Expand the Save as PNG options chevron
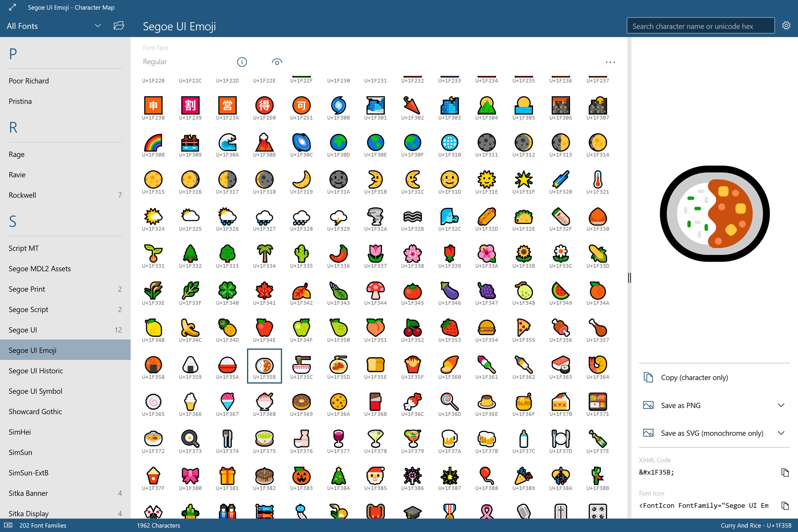Viewport: 798px width, 532px height. tap(781, 405)
